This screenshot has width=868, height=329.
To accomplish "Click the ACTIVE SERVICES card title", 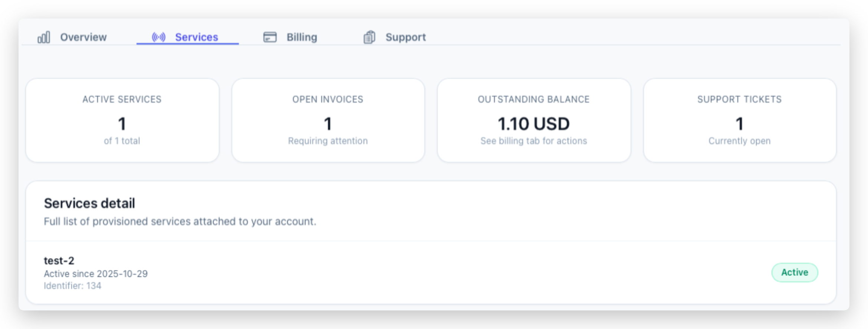I will pos(122,100).
